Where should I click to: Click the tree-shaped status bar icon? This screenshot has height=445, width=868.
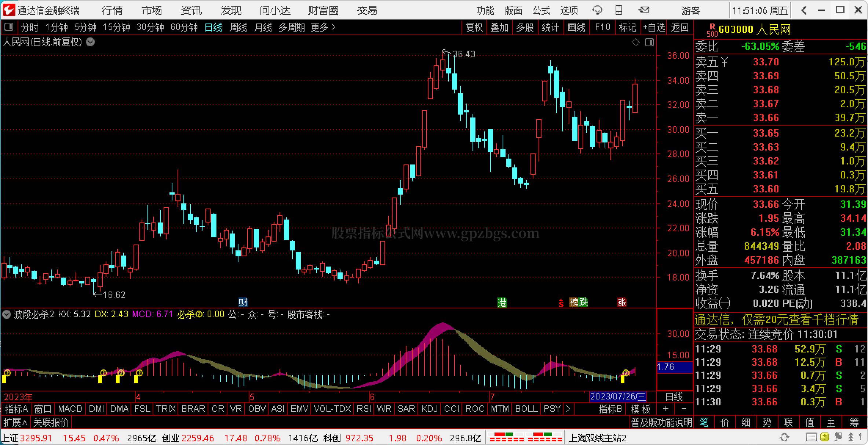(851, 437)
